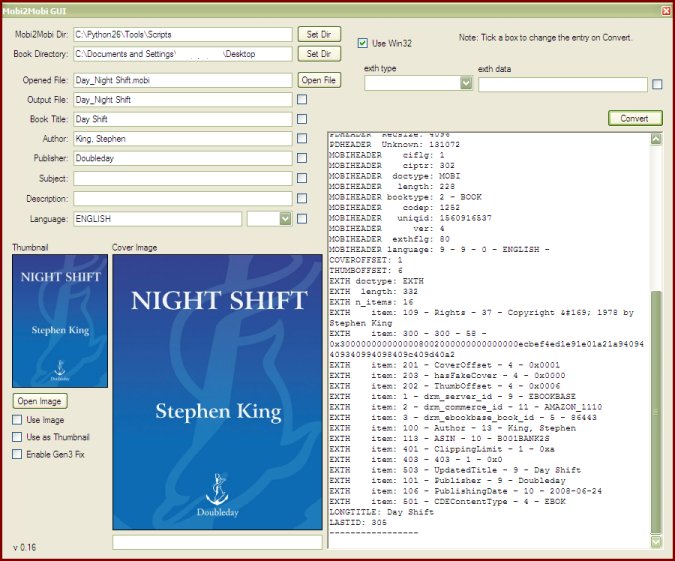This screenshot has height=561, width=675.
Task: Tick the Description change checkbox
Action: (302, 198)
